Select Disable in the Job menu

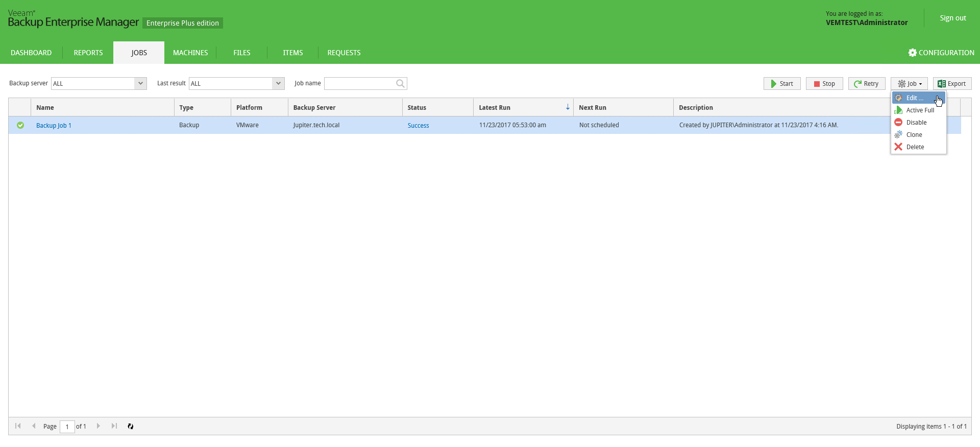(919, 123)
